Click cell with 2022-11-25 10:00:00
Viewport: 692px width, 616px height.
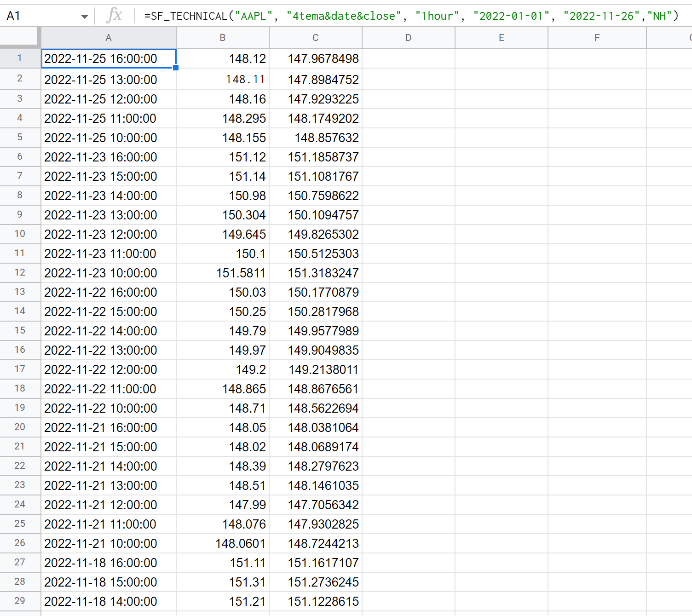[x=109, y=138]
